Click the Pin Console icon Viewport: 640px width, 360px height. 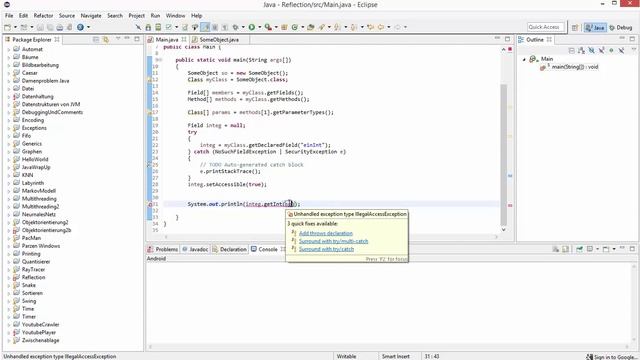[580, 249]
